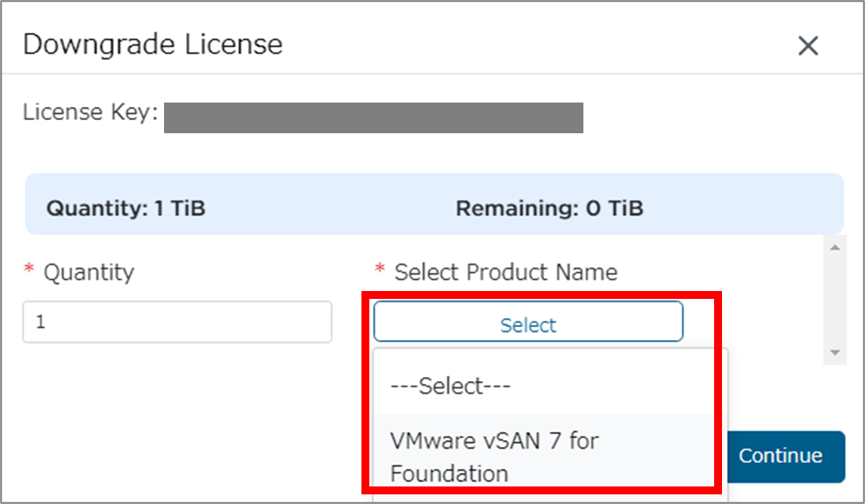Click the scrollbar up arrow
The image size is (865, 504).
(x=834, y=247)
